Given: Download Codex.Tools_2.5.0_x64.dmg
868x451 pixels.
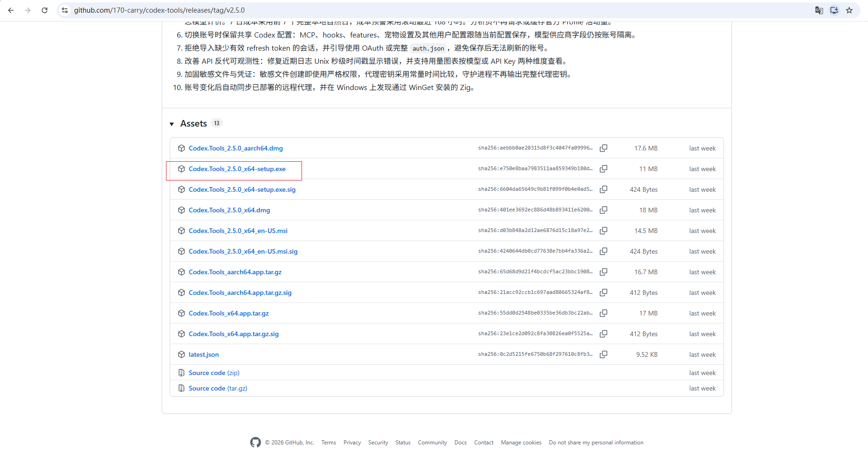Looking at the screenshot, I should 229,210.
